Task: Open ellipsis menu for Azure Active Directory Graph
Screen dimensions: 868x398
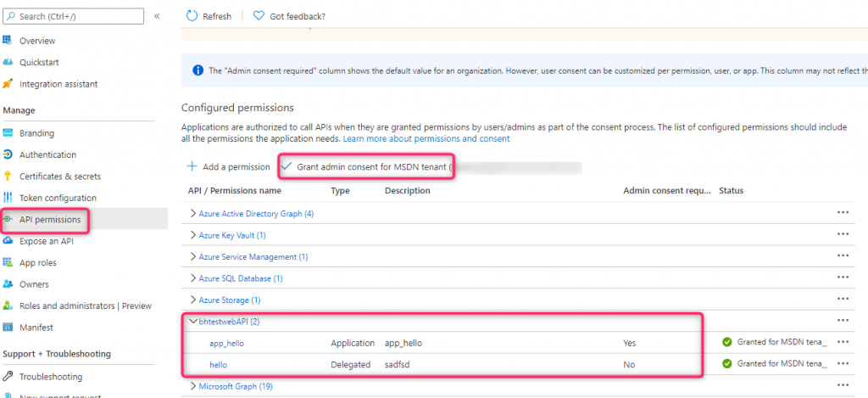Action: coord(843,212)
